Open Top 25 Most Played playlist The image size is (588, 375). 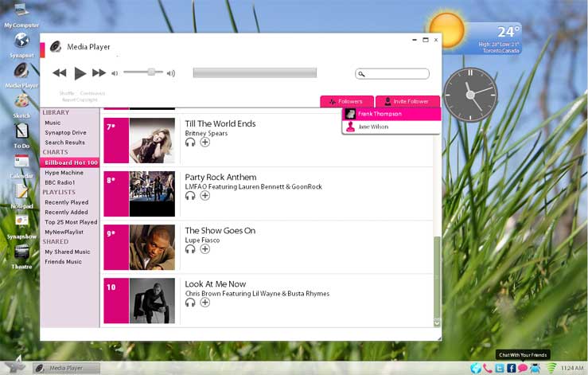[x=71, y=222]
